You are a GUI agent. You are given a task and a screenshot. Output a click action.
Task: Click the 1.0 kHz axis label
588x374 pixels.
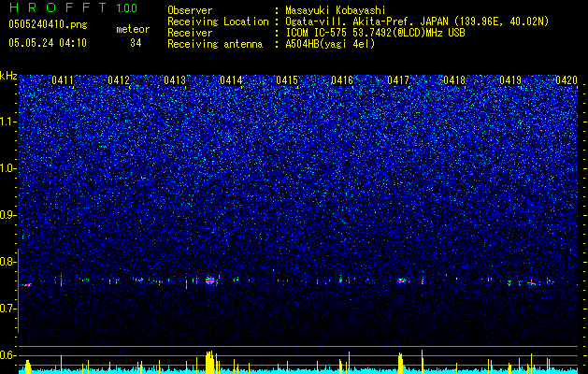(x=7, y=168)
